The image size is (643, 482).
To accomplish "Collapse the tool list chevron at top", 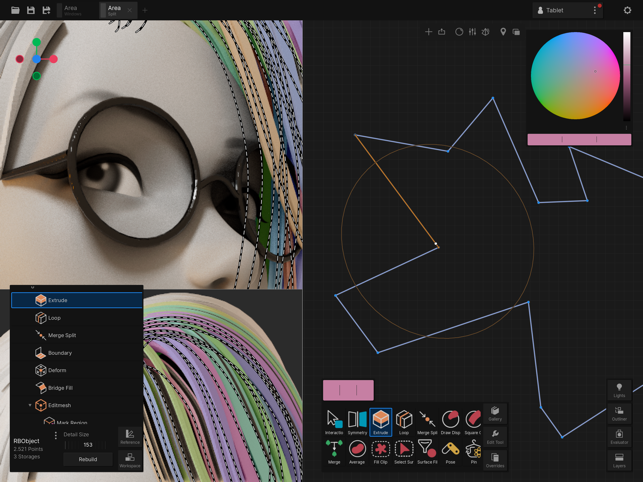I will click(x=33, y=288).
